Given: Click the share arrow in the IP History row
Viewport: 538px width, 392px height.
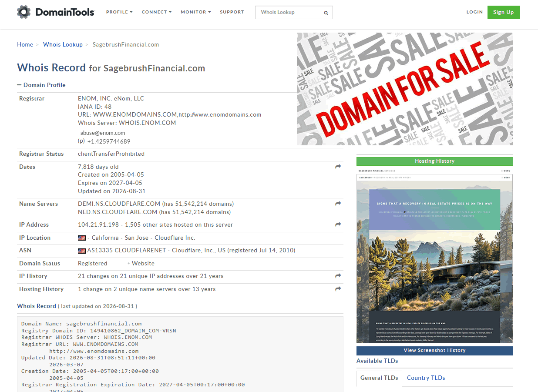Looking at the screenshot, I should 338,276.
